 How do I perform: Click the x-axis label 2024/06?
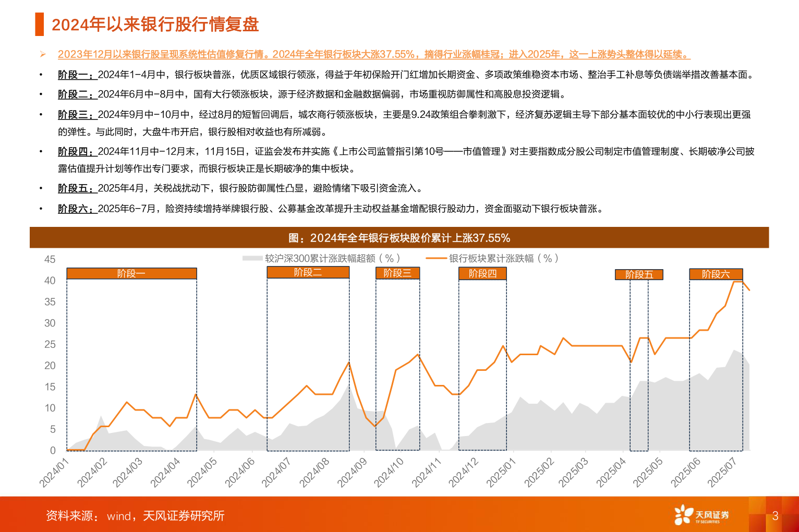239,473
